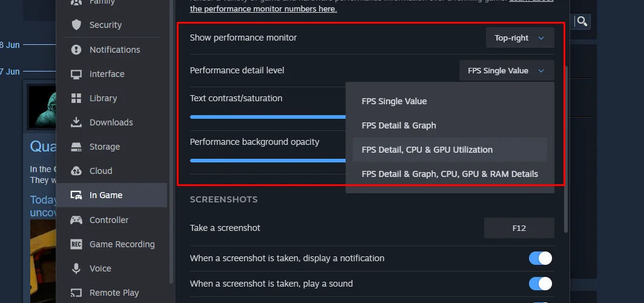644x303 pixels.
Task: Open the Storage drive icon
Action: tap(76, 147)
